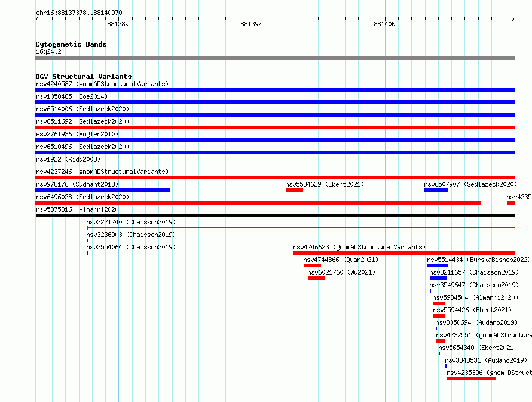Click red bar under nsv5594426

point(439,316)
